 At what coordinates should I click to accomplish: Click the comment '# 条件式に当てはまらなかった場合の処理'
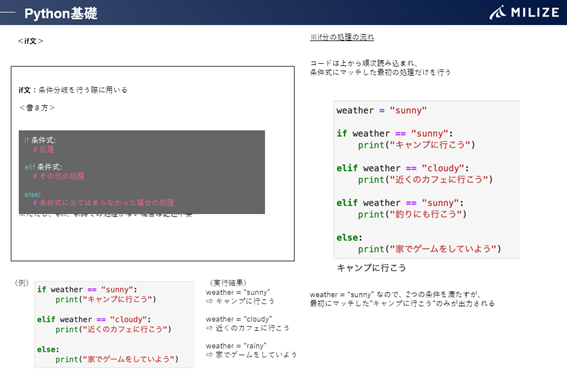point(103,203)
